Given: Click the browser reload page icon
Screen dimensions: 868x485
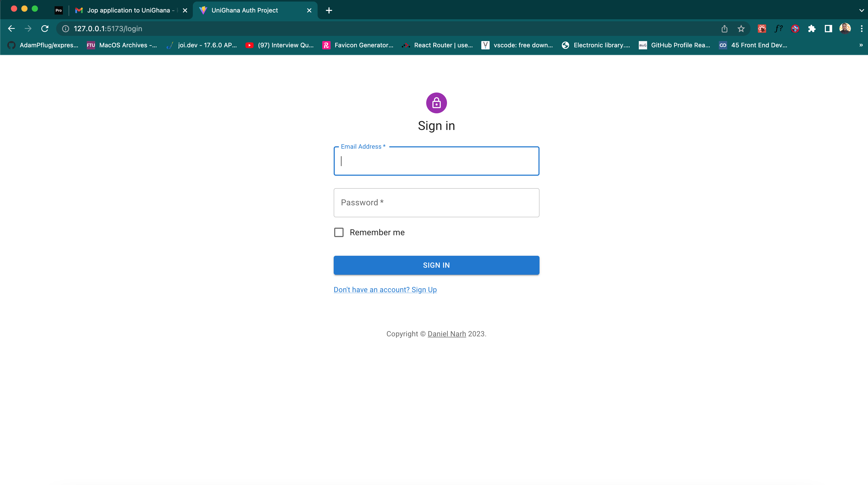Looking at the screenshot, I should click(x=45, y=29).
